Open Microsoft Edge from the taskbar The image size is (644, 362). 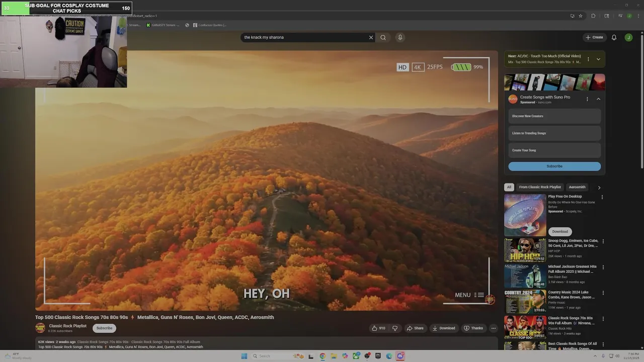(389, 356)
